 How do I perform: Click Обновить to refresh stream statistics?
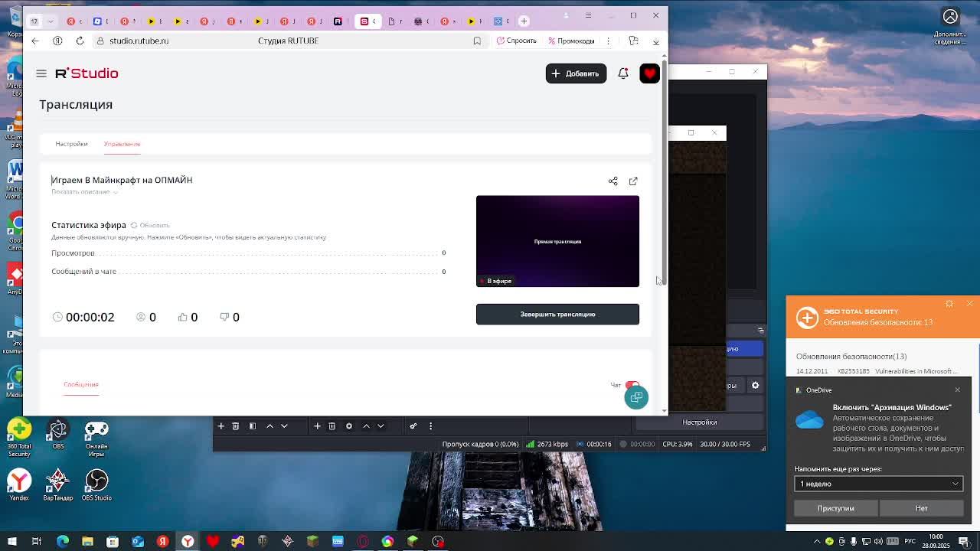(150, 225)
